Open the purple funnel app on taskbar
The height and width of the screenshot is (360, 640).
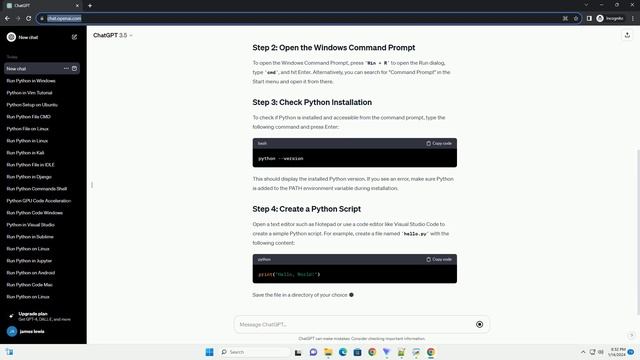387,352
